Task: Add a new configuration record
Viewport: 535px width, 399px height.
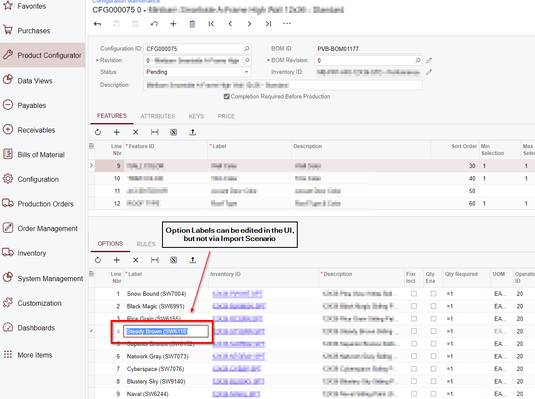Action: click(x=173, y=24)
